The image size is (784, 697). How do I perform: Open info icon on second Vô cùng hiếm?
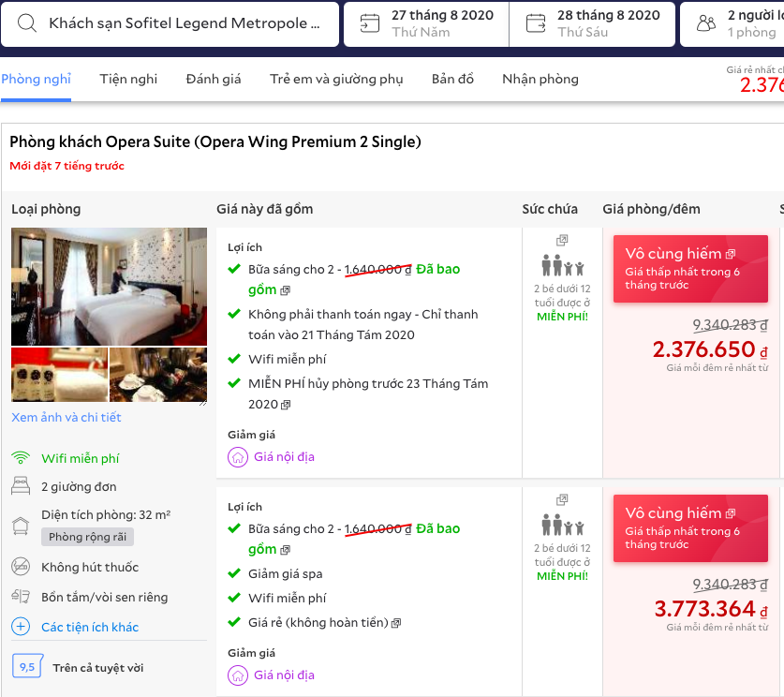point(731,513)
